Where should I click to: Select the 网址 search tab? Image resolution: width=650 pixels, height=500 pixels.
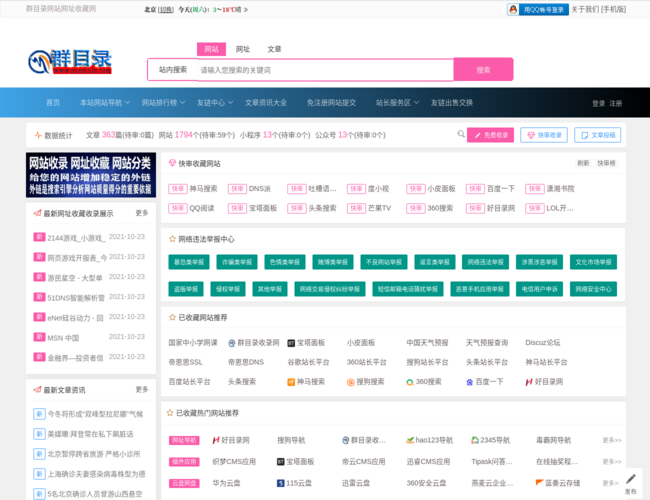pyautogui.click(x=243, y=49)
